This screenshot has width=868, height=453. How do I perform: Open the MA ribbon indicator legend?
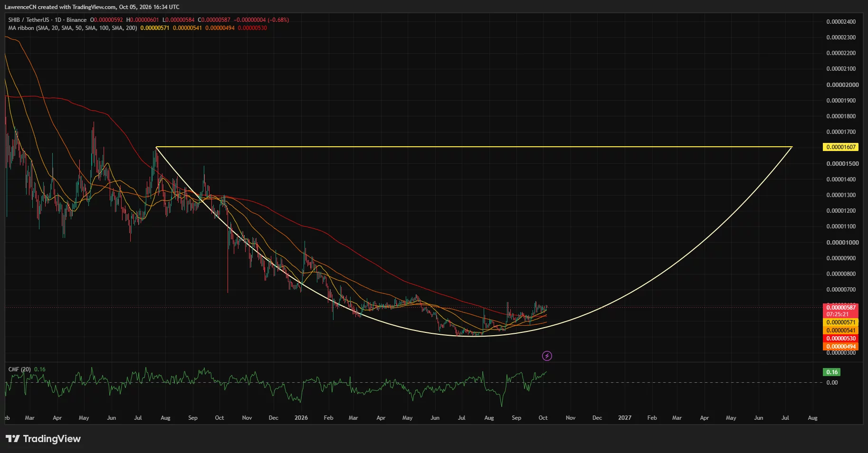[x=73, y=28]
